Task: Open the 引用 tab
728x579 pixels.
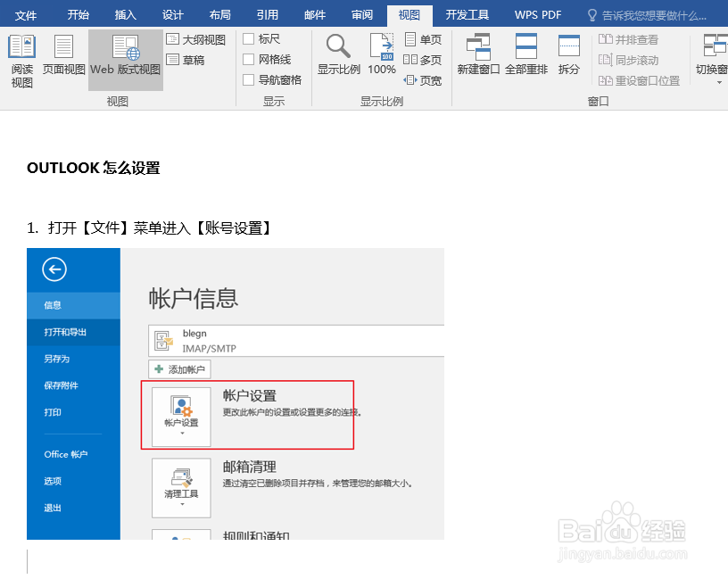Action: (x=268, y=15)
